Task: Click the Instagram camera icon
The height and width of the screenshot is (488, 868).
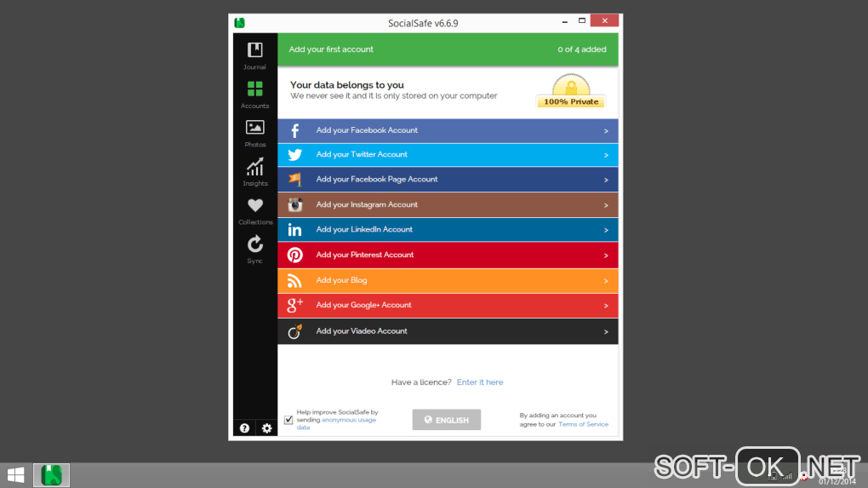Action: point(295,204)
